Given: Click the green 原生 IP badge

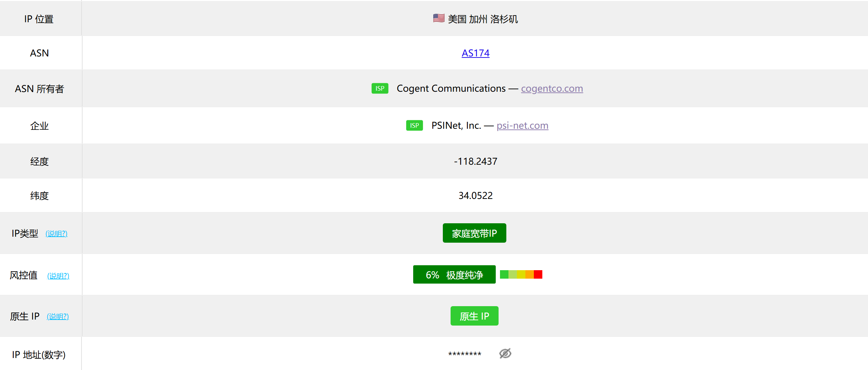Looking at the screenshot, I should click(x=474, y=316).
